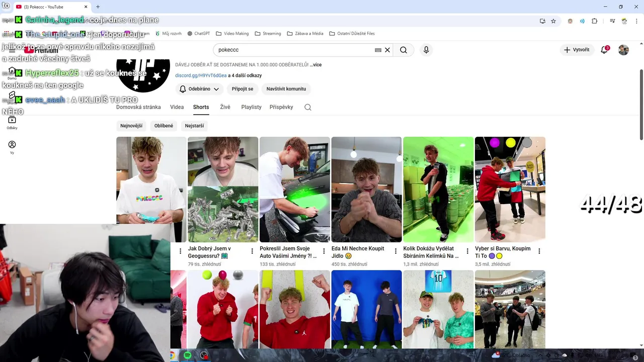Click the search magnifier button beside pokeccc
Screen dimensions: 644x362
[404, 50]
